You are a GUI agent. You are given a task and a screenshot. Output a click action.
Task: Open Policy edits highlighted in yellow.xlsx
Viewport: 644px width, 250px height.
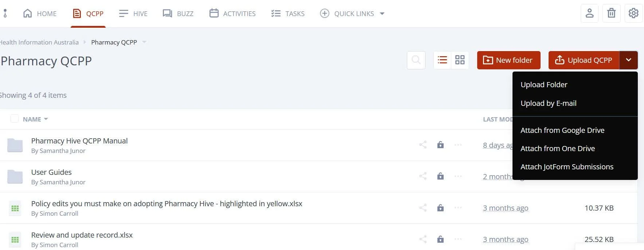coord(166,204)
